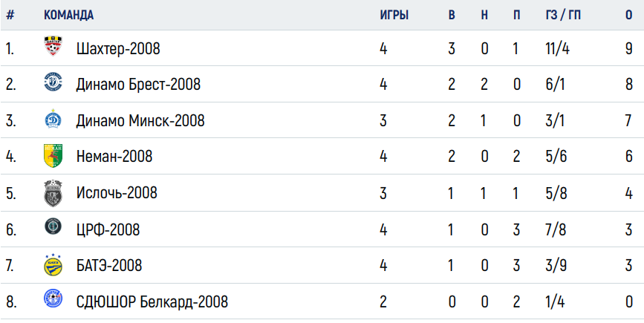644x323 pixels.
Task: Click the ЦРФ-2008 team name
Action: click(108, 229)
